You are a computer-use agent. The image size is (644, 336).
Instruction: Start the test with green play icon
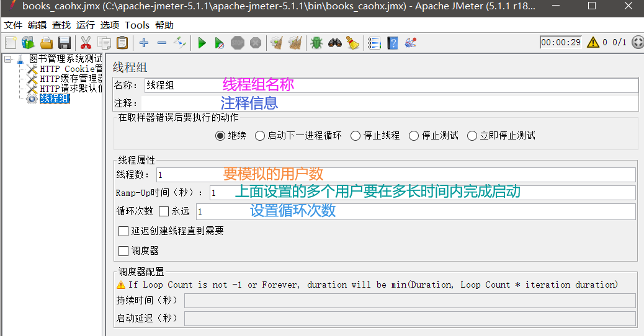202,43
